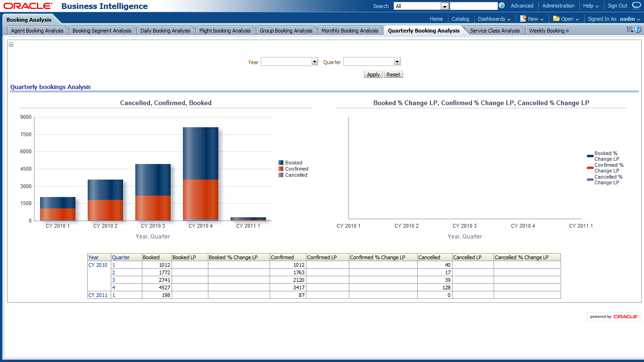Click in the search text field

tap(473, 6)
